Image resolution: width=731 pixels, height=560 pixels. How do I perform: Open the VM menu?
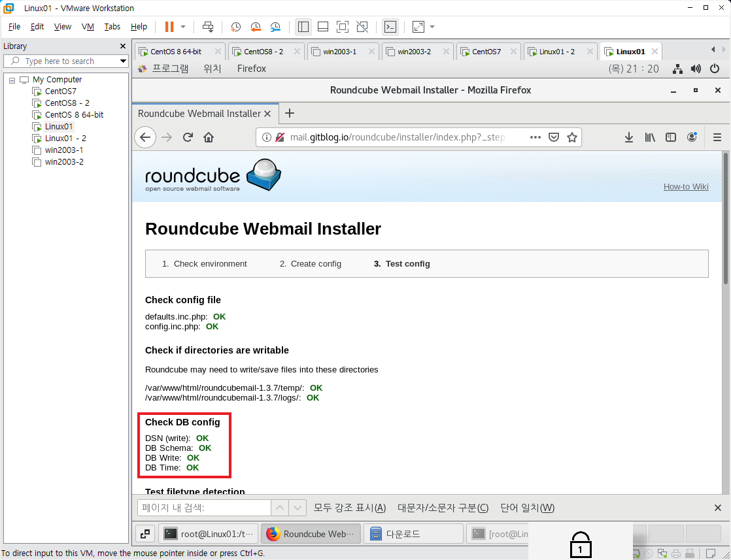pyautogui.click(x=88, y=27)
